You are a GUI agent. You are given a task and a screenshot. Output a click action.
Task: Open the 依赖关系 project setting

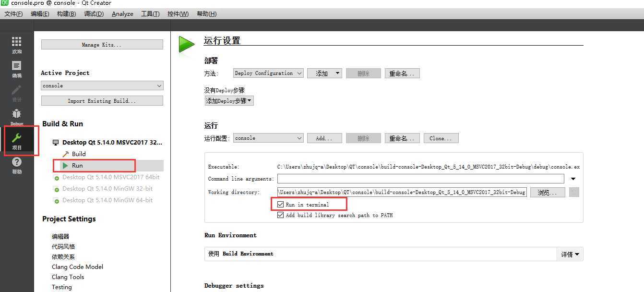click(63, 256)
